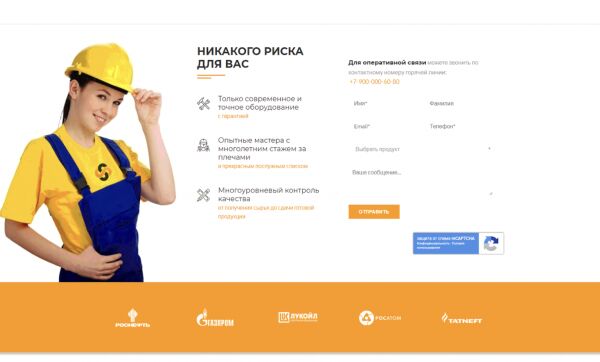Open the Rosatom partner logo
The height and width of the screenshot is (362, 600).
(x=380, y=318)
